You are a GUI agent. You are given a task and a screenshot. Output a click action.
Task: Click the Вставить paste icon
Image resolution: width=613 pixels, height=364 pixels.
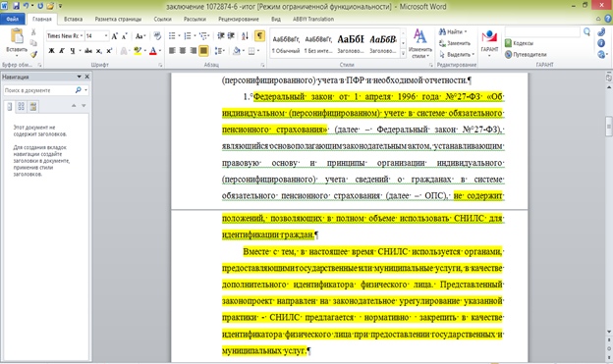tap(17, 36)
